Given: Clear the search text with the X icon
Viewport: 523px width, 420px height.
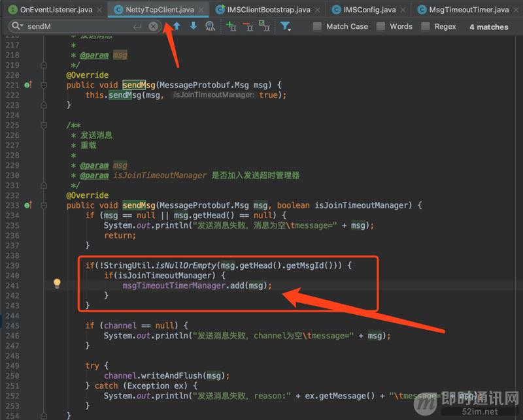Looking at the screenshot, I should point(153,26).
